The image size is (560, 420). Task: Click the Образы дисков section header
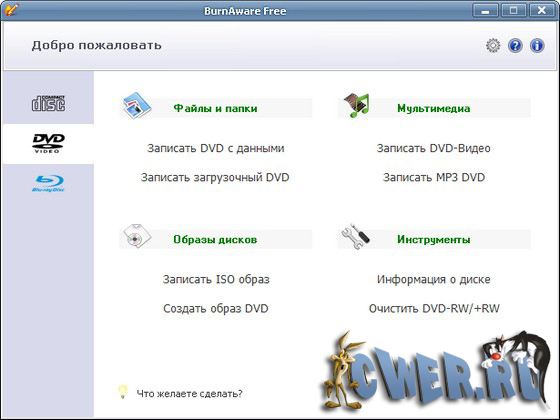pyautogui.click(x=215, y=239)
